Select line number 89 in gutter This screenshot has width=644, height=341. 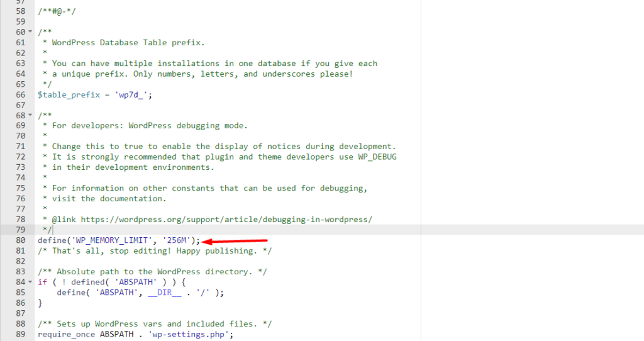pos(21,335)
